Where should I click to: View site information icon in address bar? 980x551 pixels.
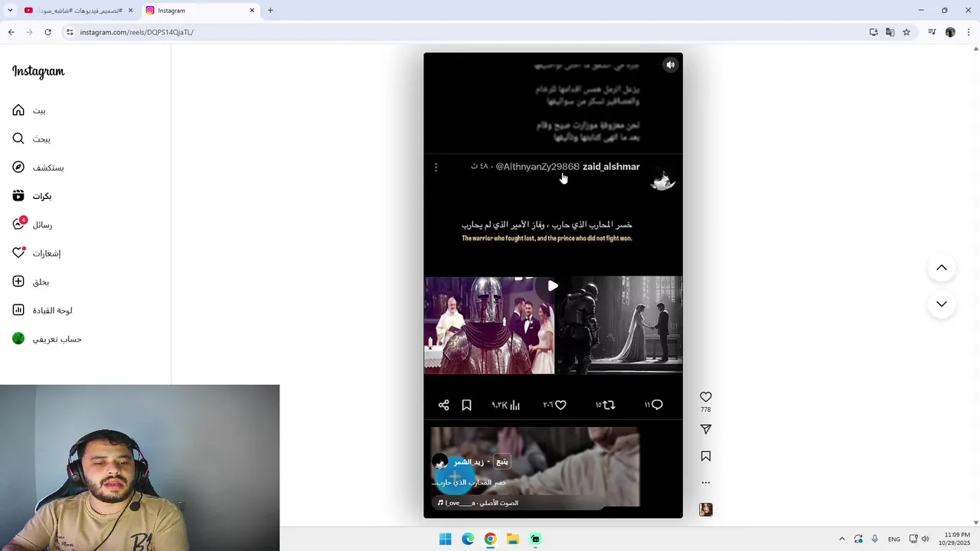tap(70, 32)
